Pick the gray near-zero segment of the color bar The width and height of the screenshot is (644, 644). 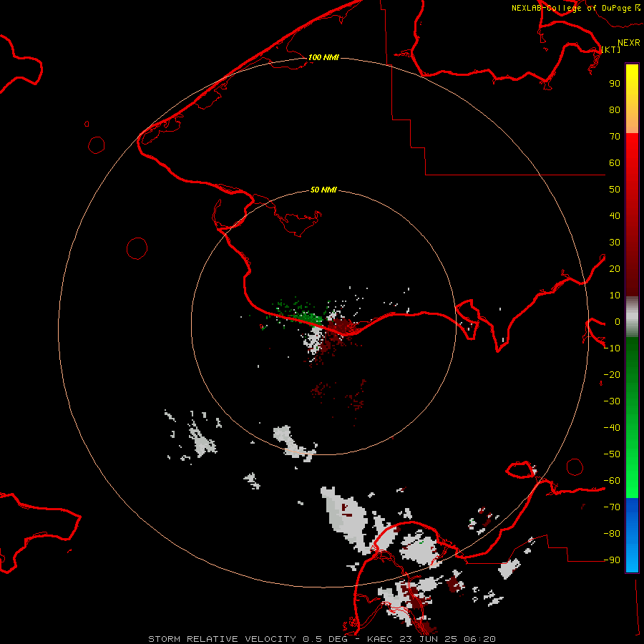632,317
